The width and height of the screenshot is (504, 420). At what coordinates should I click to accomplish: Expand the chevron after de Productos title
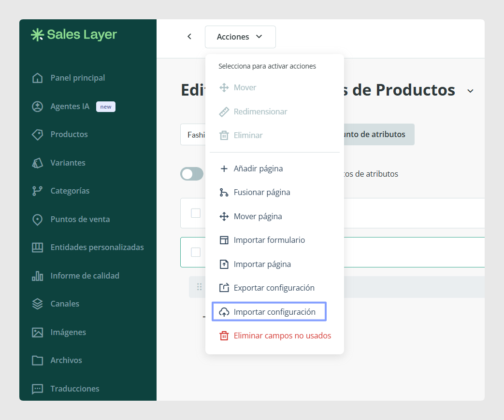(470, 91)
